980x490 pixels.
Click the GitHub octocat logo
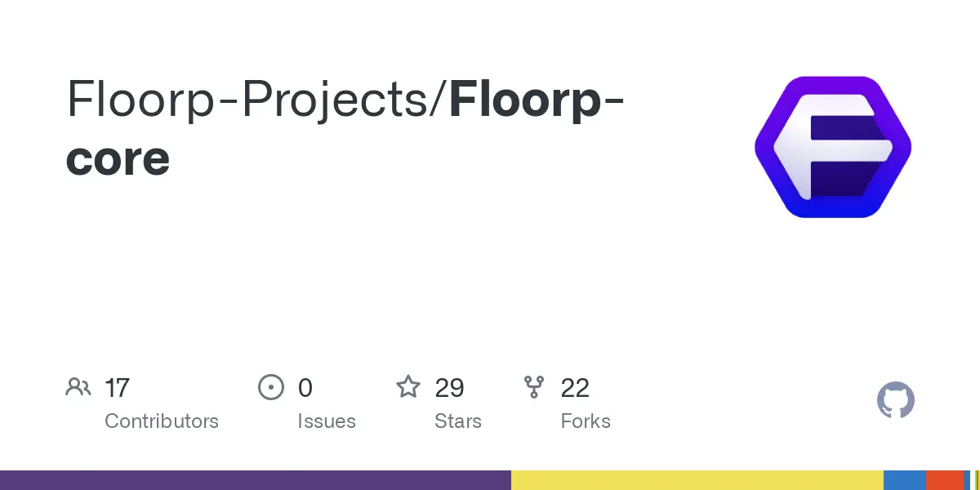tap(895, 401)
